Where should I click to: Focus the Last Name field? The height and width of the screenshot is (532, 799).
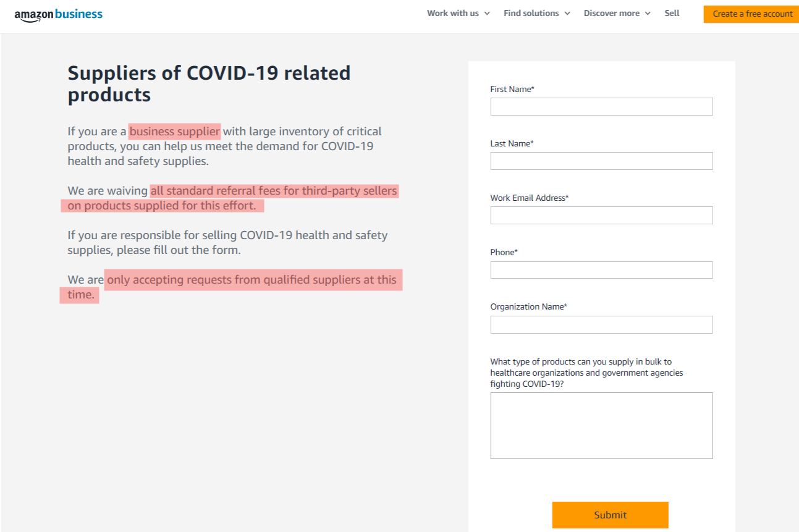601,161
